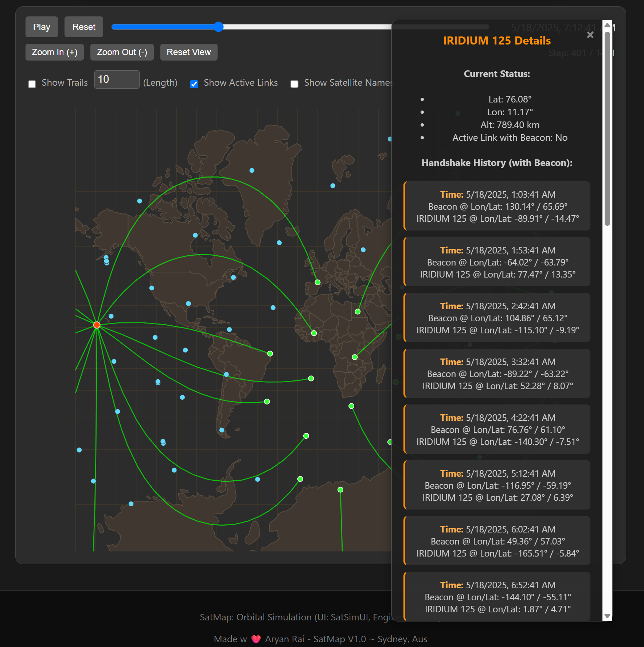The image size is (644, 647).
Task: Click handshake entry at 4:22:41 AM
Action: pos(497,429)
